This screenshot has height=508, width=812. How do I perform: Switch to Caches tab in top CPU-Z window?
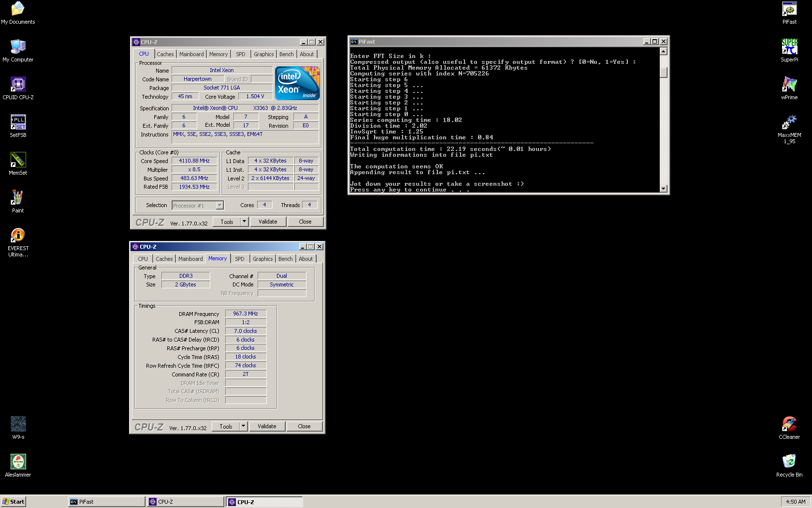click(x=165, y=54)
